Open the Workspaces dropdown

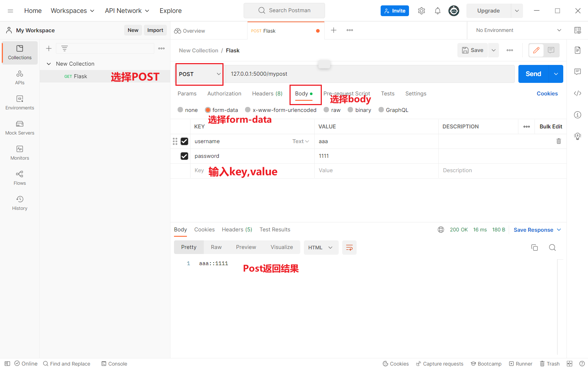(72, 11)
